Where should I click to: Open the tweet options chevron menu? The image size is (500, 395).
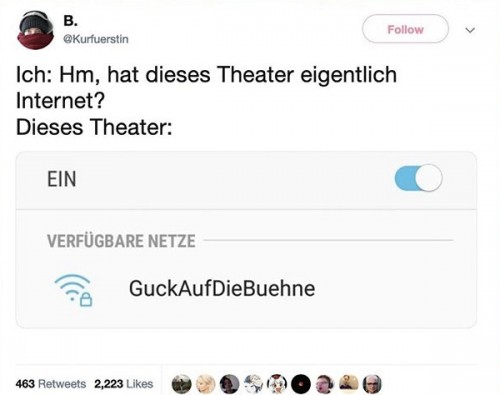470,30
